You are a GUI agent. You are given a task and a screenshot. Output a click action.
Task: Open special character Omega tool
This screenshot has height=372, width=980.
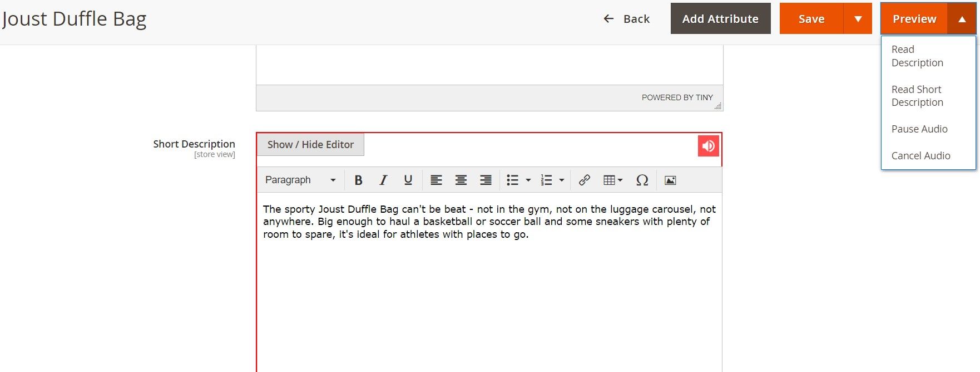642,180
